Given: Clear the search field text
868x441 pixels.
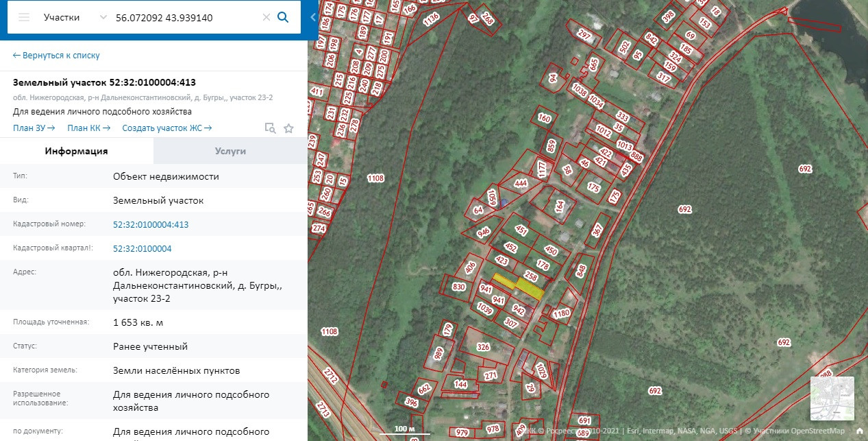Looking at the screenshot, I should click(x=266, y=17).
